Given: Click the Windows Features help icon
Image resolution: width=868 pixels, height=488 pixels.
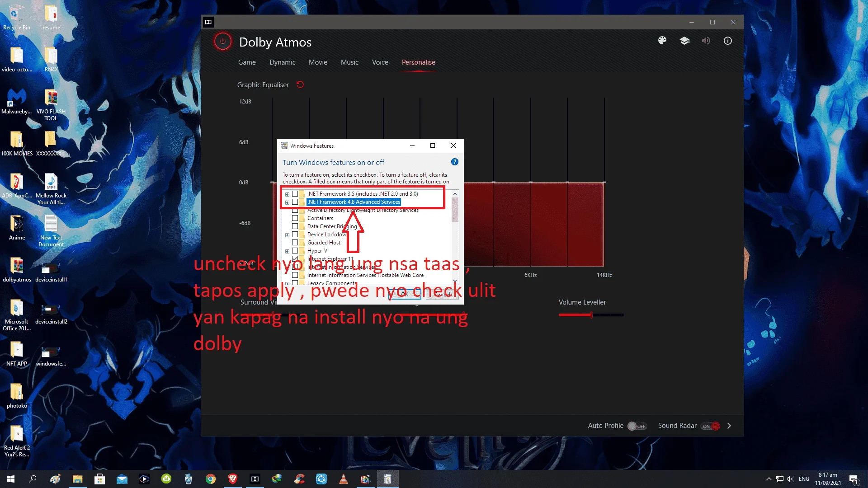Looking at the screenshot, I should point(455,162).
